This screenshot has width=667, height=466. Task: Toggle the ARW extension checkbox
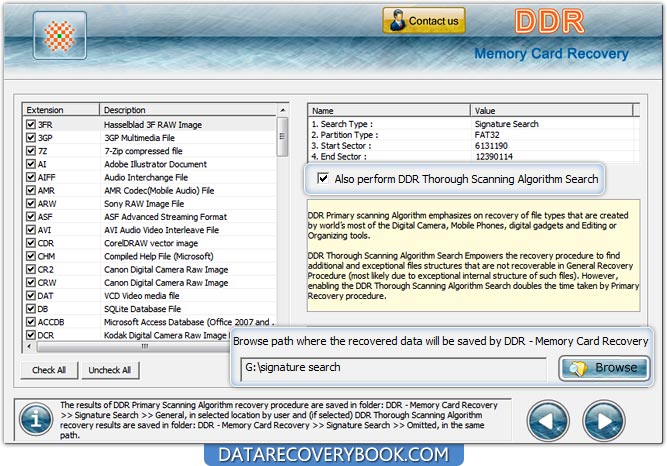[x=31, y=203]
